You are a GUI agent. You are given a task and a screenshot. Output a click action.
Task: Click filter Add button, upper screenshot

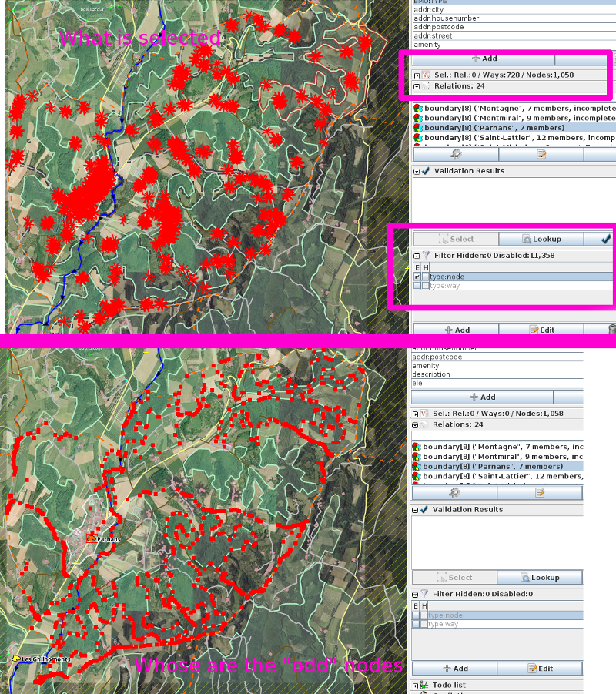pyautogui.click(x=457, y=330)
